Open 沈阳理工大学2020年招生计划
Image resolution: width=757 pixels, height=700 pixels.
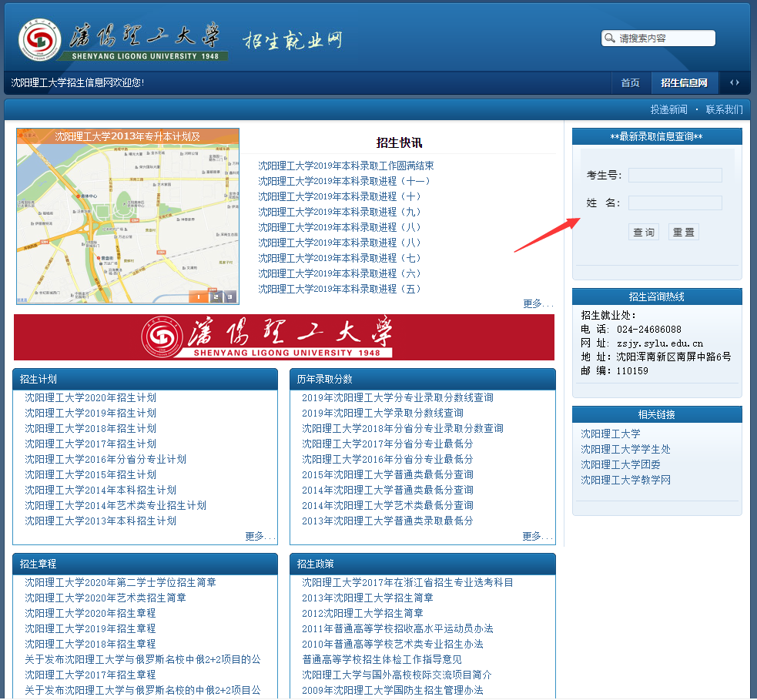[x=90, y=398]
